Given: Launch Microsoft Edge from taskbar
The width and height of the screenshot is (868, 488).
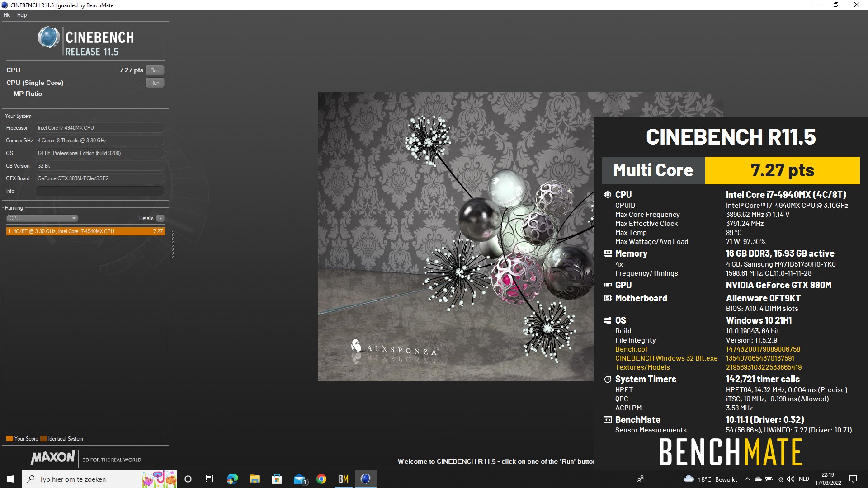Looking at the screenshot, I should [x=232, y=479].
